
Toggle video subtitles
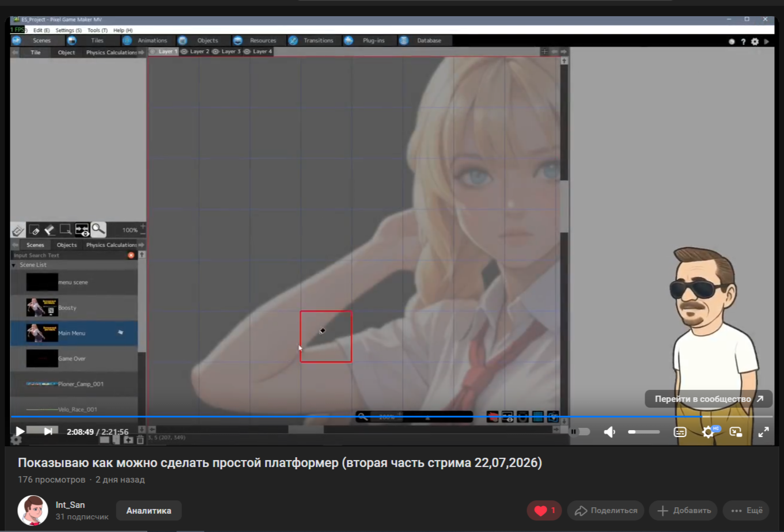coord(680,432)
